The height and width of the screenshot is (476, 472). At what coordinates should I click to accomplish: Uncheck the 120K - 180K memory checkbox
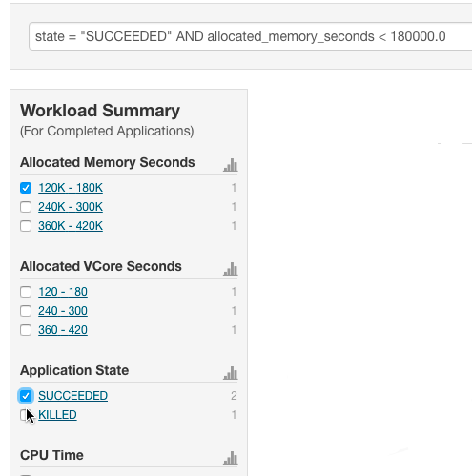coord(26,188)
